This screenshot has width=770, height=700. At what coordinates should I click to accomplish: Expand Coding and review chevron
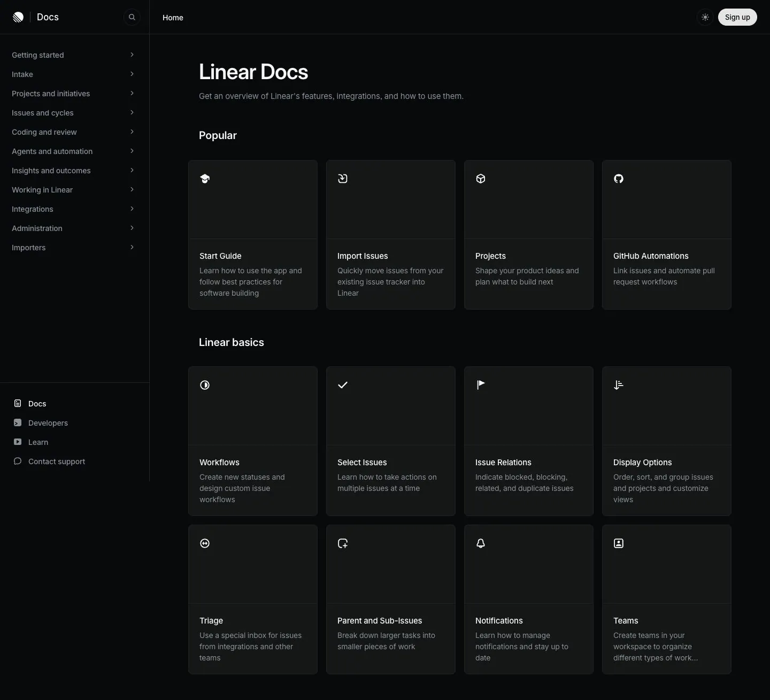[x=132, y=132]
